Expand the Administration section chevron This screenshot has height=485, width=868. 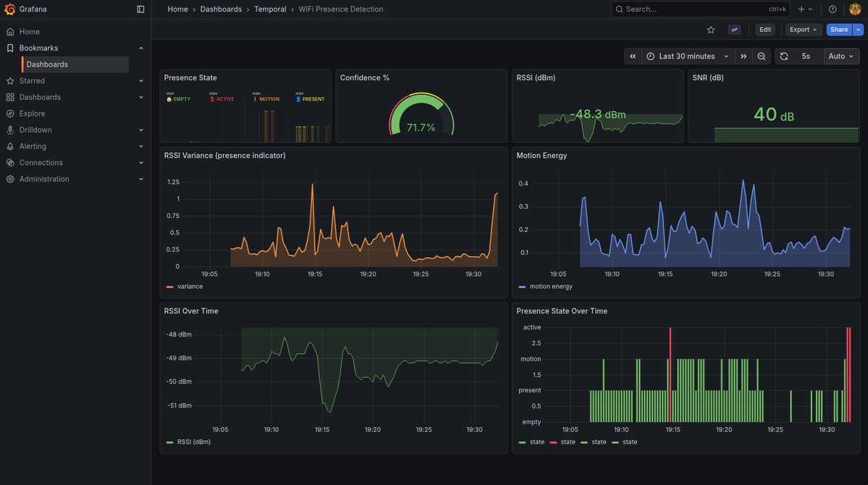pos(141,180)
